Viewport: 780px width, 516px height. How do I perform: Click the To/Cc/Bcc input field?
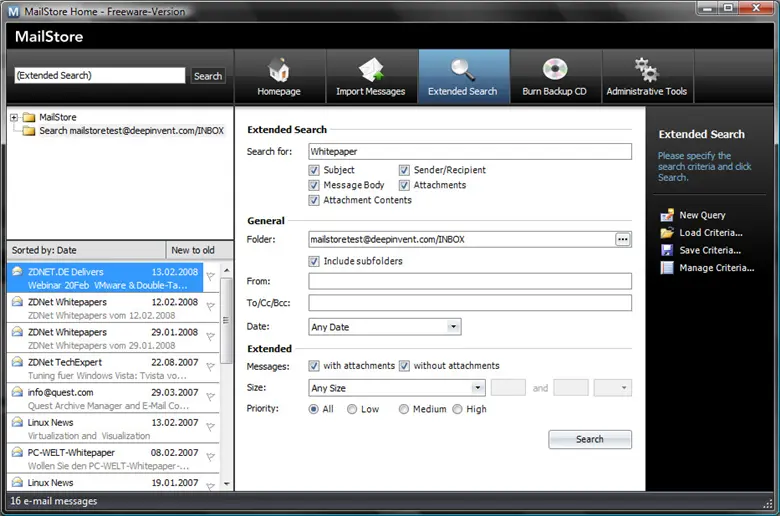[470, 303]
